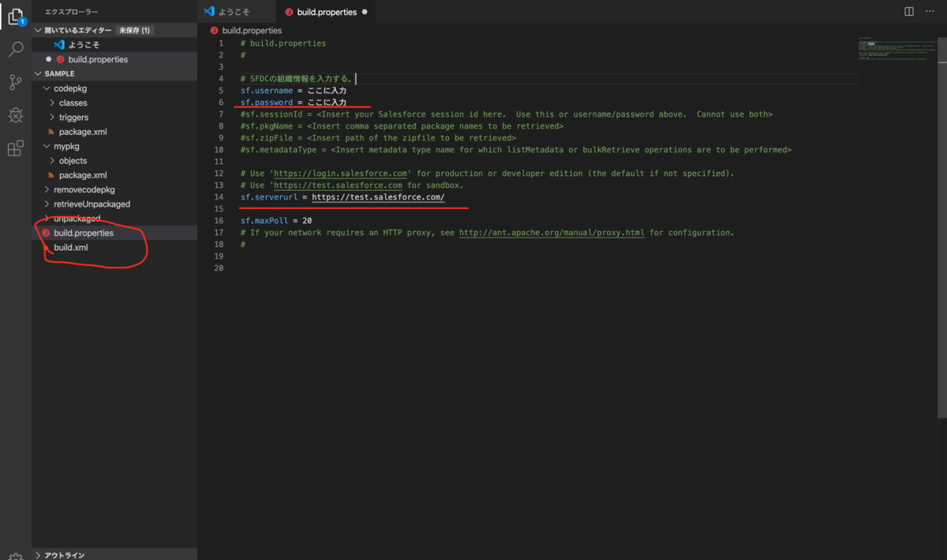Click the 未保存 (1) badge
947x560 pixels.
point(135,30)
